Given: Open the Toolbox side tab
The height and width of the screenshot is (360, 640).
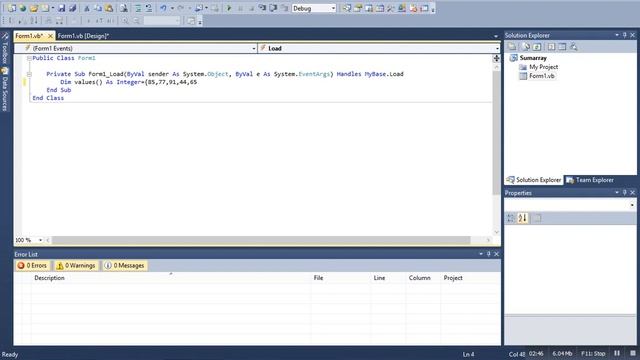Looking at the screenshot, I should [5, 49].
